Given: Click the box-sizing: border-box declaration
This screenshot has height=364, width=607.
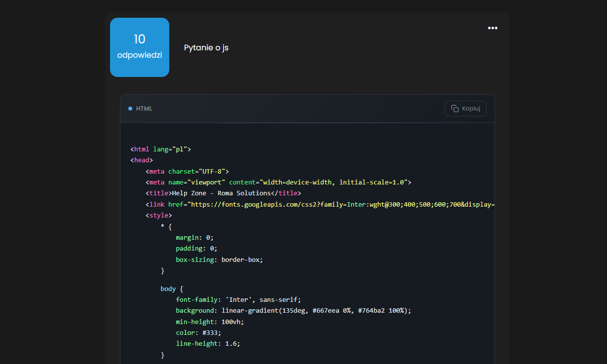Looking at the screenshot, I should click(220, 259).
